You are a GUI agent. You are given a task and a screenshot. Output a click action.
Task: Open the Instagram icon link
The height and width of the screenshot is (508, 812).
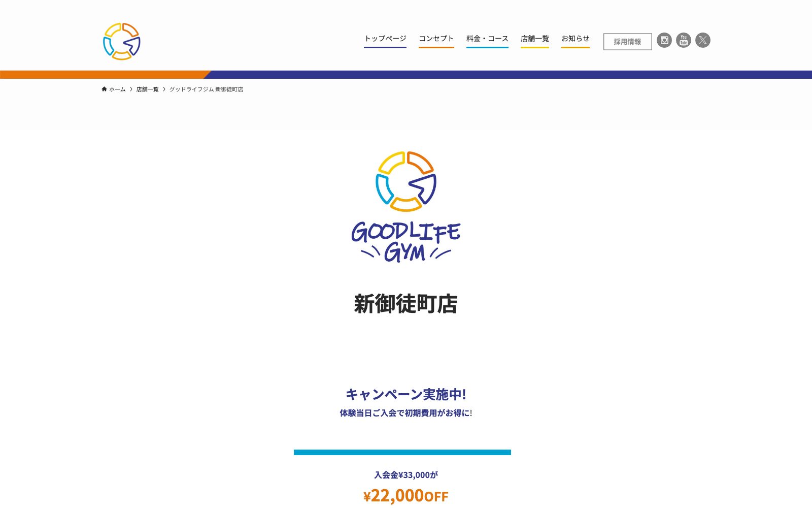click(x=664, y=40)
